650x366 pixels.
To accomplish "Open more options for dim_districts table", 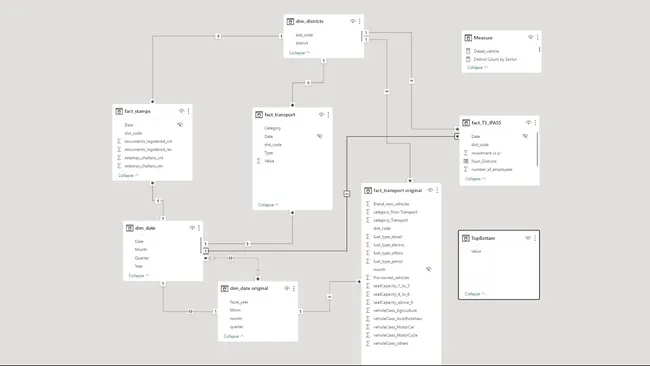I will point(359,21).
